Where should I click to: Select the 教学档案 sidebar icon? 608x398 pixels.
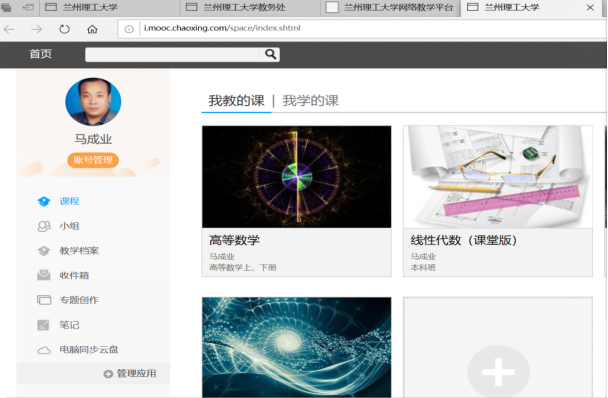click(44, 251)
